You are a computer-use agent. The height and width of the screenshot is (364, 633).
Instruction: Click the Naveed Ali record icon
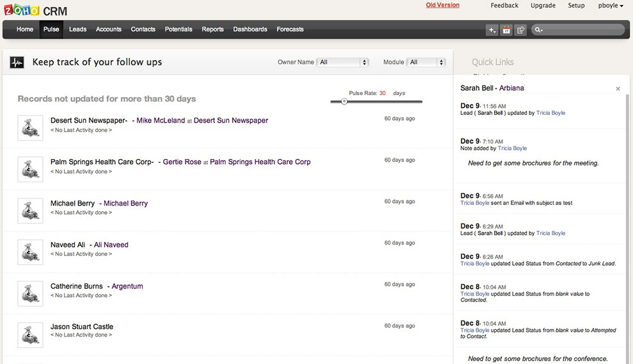30,252
